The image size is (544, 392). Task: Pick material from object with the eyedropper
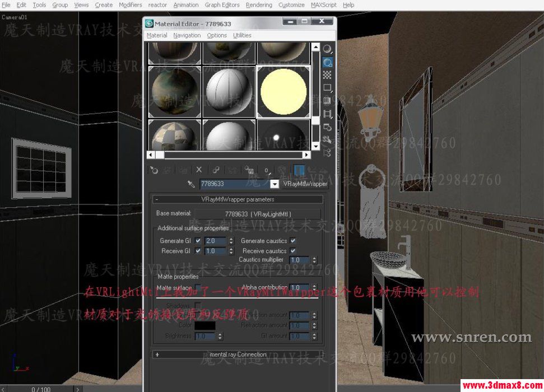190,184
